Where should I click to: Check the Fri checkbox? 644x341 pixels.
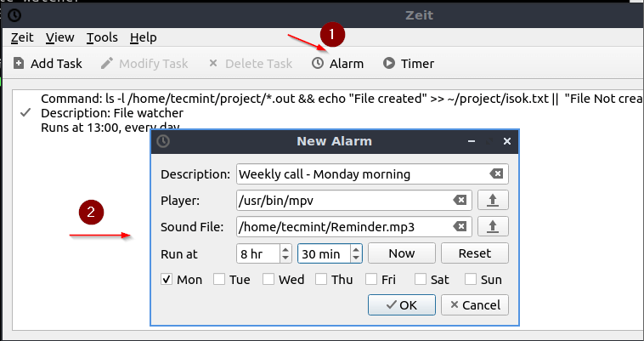point(371,280)
